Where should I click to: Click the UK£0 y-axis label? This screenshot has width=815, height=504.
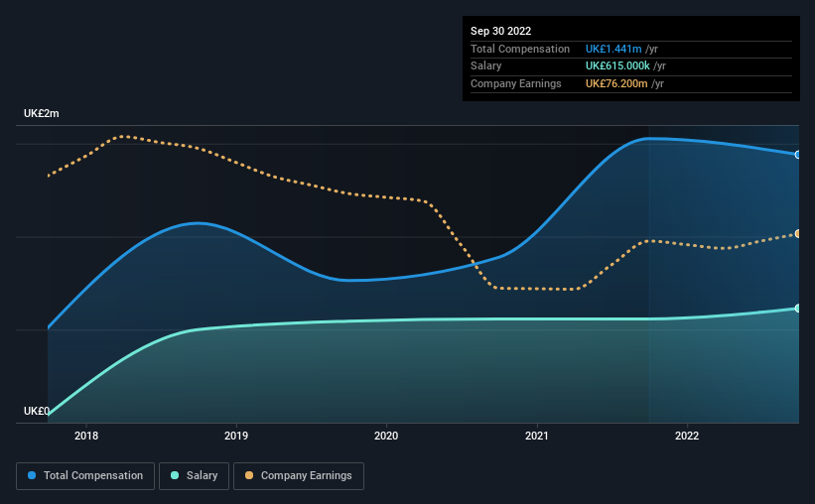(37, 411)
